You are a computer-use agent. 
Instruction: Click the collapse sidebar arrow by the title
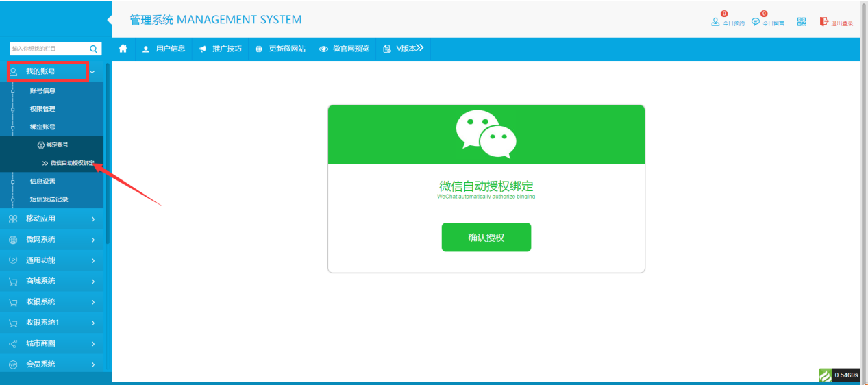(110, 20)
